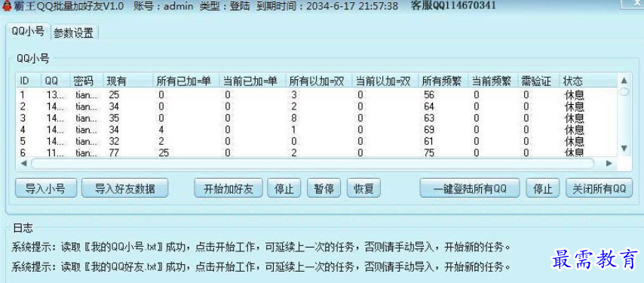Click the 休息 status in row 1
The width and height of the screenshot is (644, 283).
coord(574,95)
